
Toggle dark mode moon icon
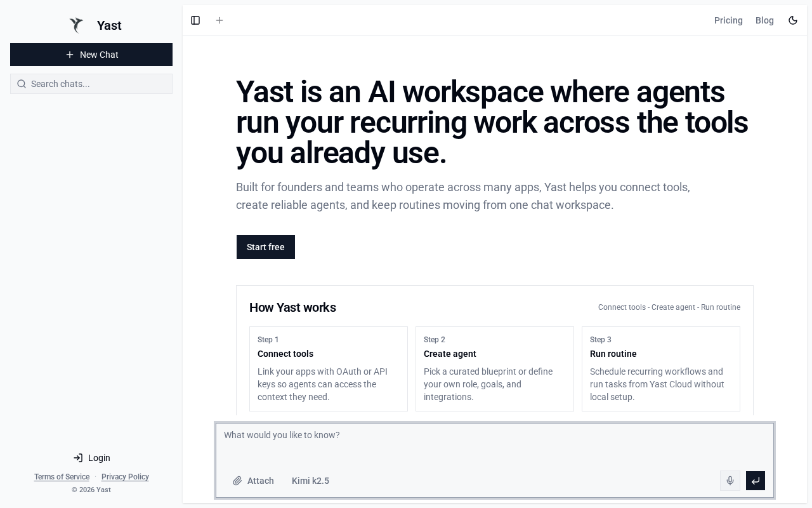(x=793, y=20)
